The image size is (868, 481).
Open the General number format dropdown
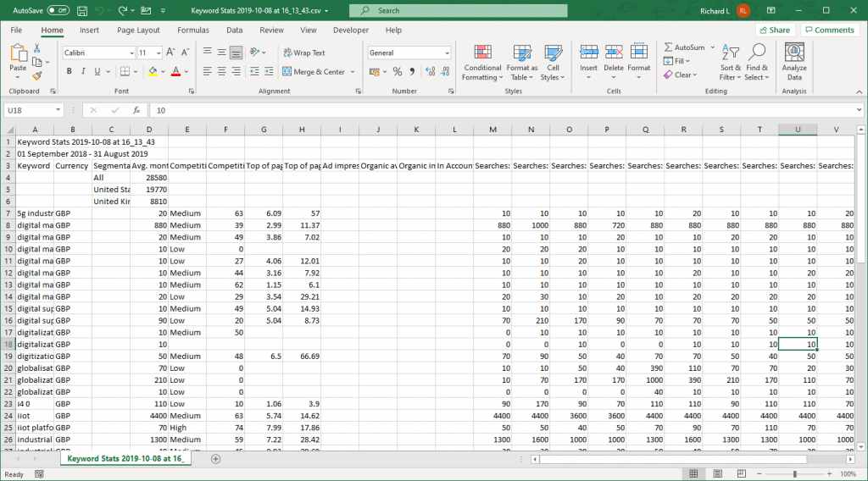coord(447,53)
